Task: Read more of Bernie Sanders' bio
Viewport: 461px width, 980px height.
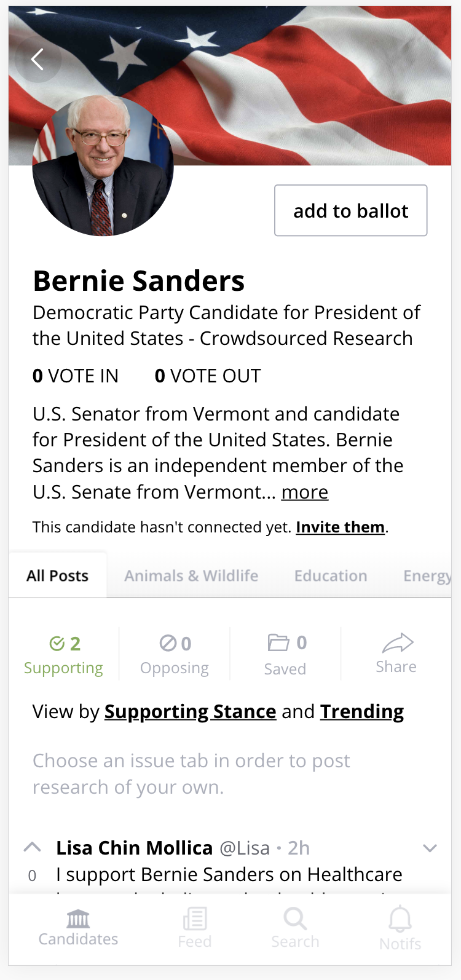Action: point(305,492)
